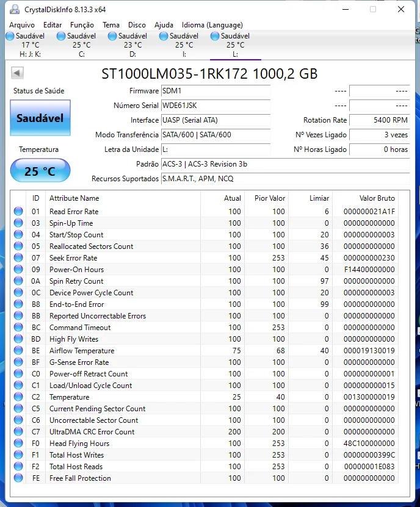Open the Disco menu
The height and width of the screenshot is (507, 420).
pos(137,25)
